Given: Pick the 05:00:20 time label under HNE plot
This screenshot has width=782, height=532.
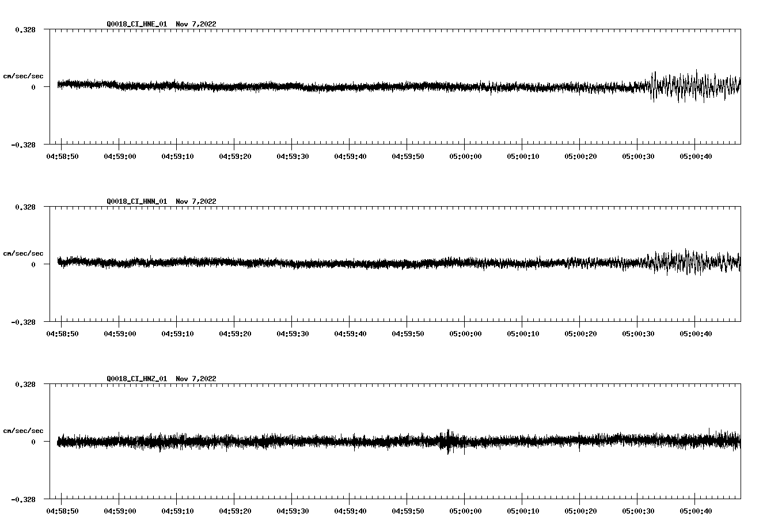Looking at the screenshot, I should [x=581, y=157].
